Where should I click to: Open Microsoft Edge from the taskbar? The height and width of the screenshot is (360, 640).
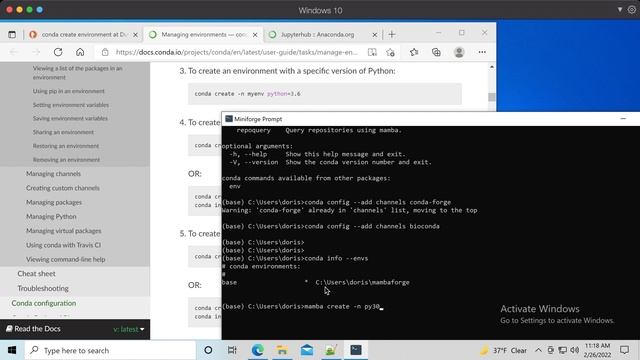click(258, 350)
